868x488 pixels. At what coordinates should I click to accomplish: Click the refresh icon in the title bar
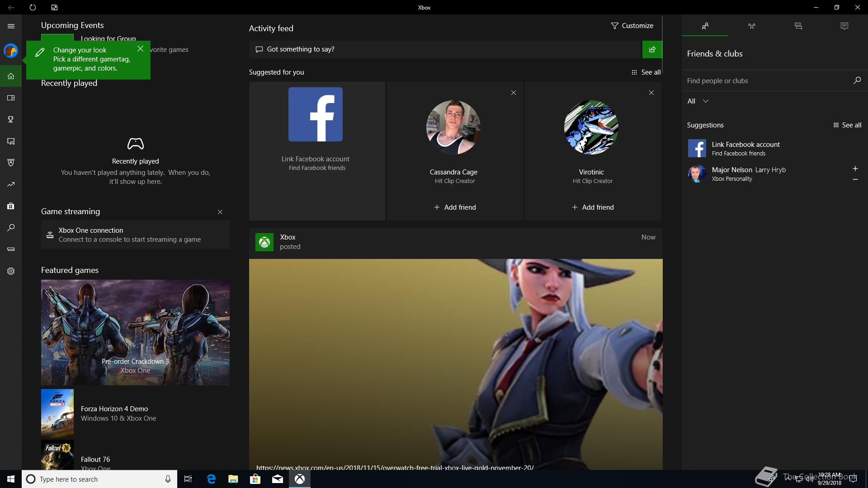tap(33, 7)
